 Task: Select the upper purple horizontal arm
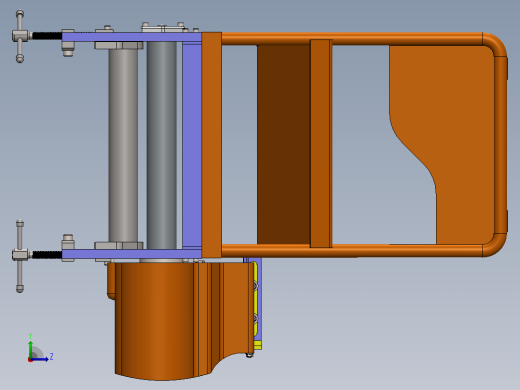[131, 37]
